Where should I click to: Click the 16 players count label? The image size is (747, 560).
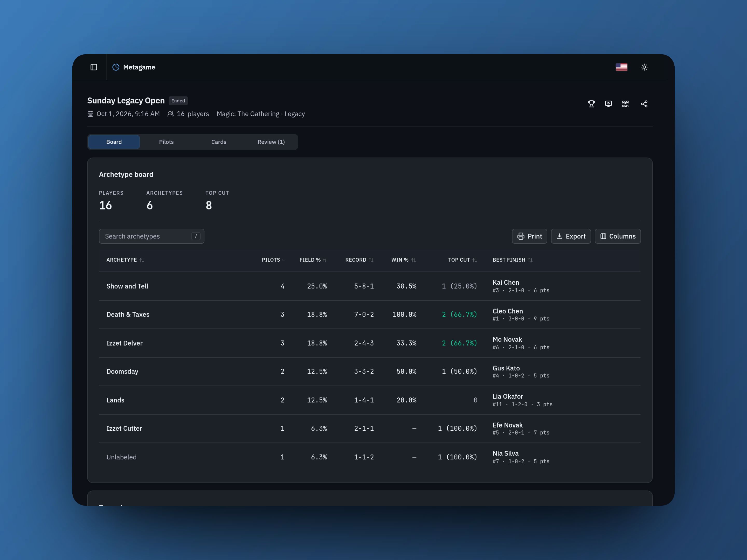pos(188,114)
